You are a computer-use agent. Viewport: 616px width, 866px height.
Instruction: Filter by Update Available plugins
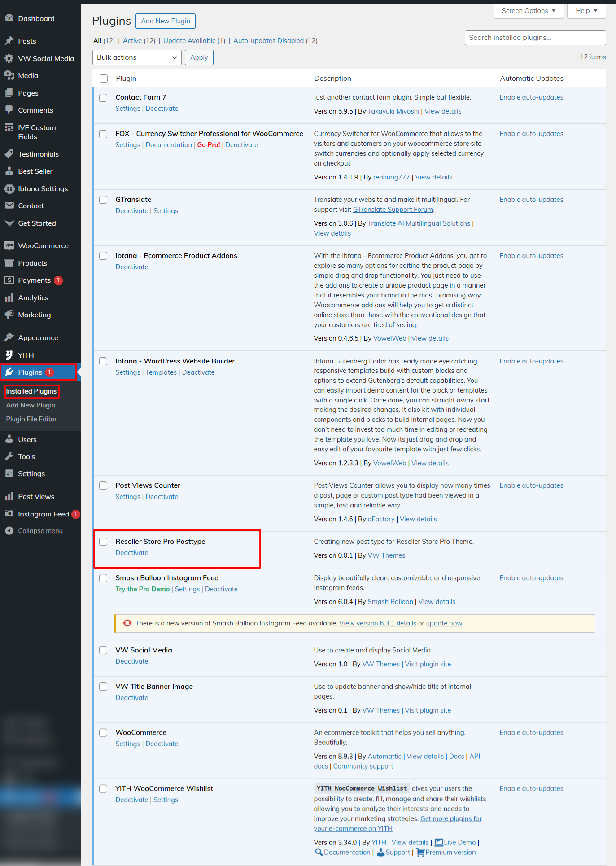pyautogui.click(x=194, y=41)
